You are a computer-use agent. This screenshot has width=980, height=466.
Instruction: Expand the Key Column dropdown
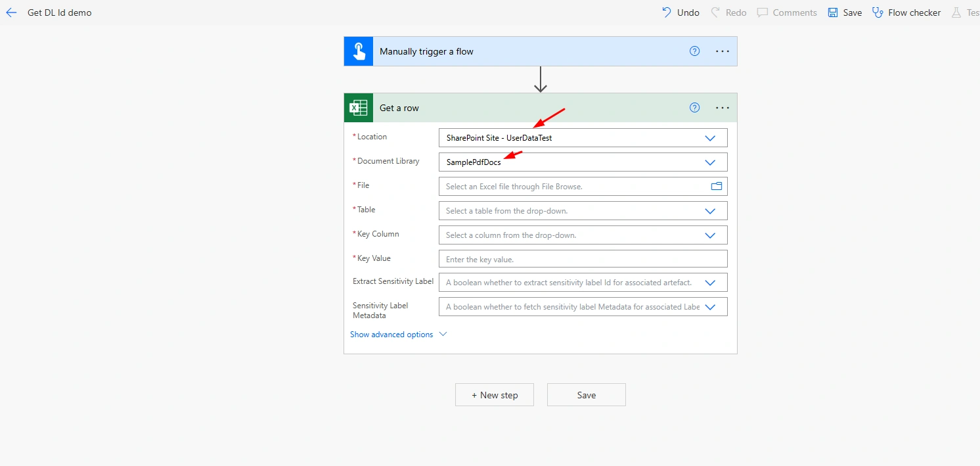tap(710, 235)
